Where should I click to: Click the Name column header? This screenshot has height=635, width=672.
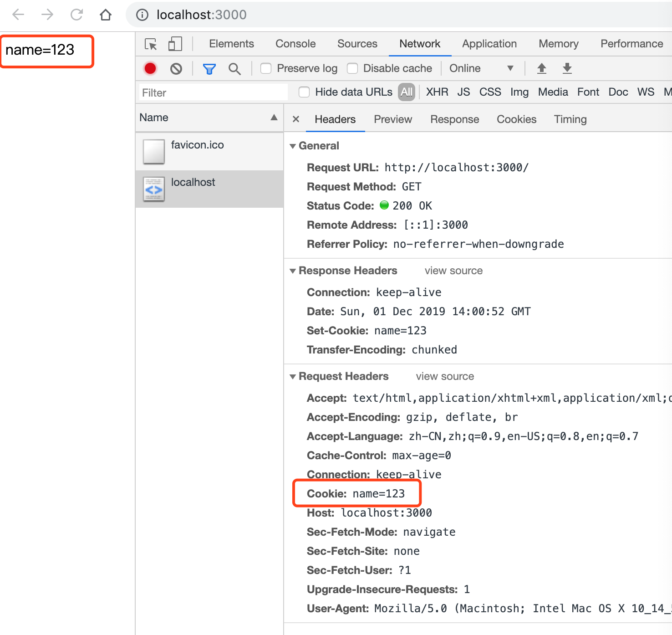tap(209, 118)
